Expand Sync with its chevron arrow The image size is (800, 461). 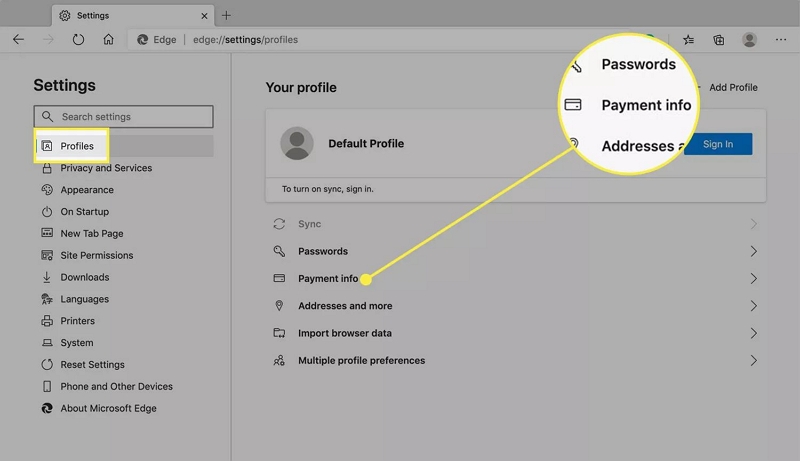pyautogui.click(x=754, y=224)
